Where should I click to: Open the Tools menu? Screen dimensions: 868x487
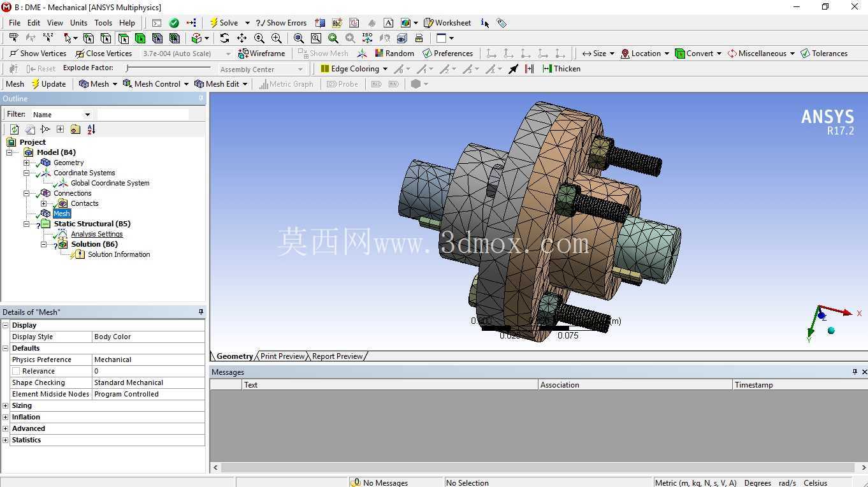103,23
